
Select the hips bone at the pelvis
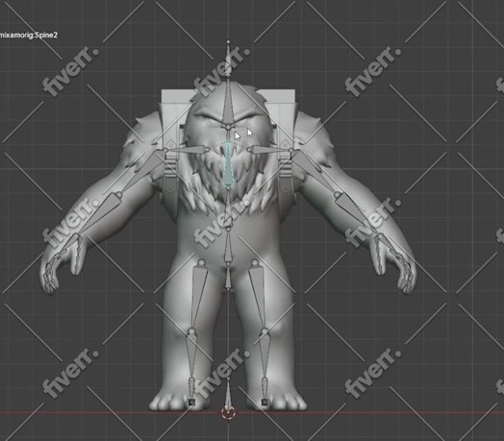[228, 277]
